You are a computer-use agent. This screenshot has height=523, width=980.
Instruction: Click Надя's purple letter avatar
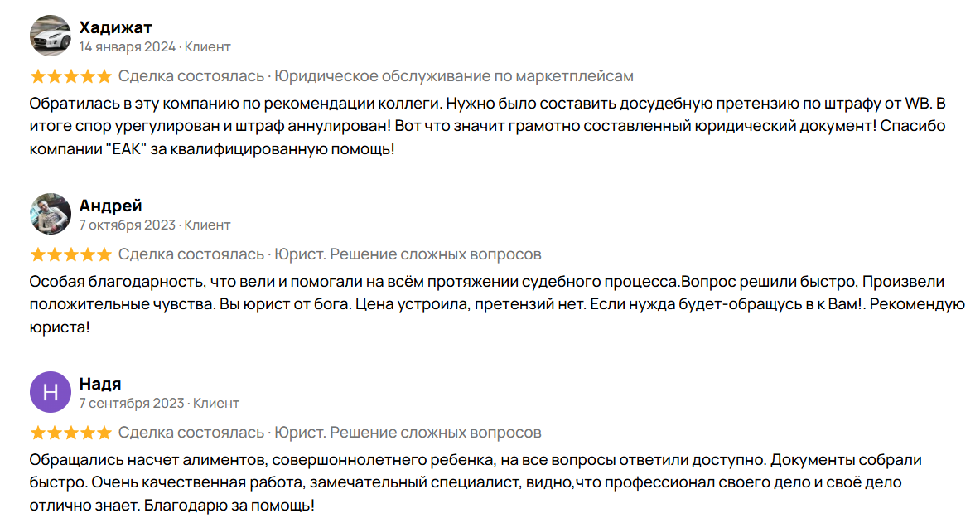50,392
